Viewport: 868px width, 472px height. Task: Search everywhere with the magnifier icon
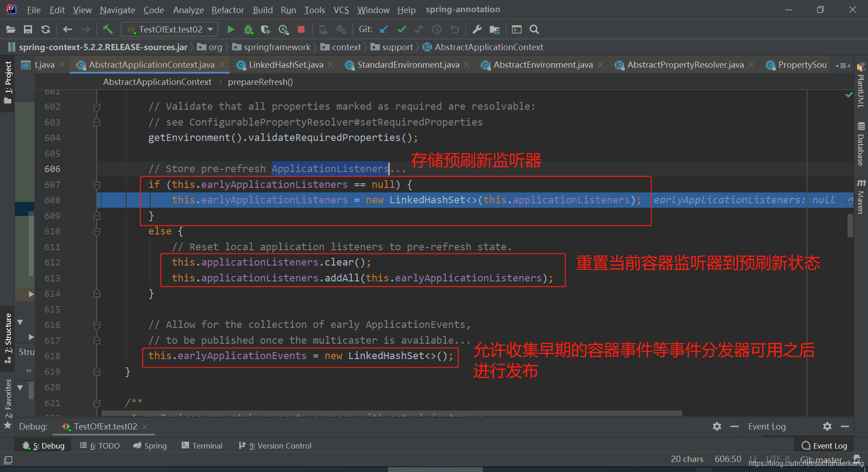pos(534,29)
